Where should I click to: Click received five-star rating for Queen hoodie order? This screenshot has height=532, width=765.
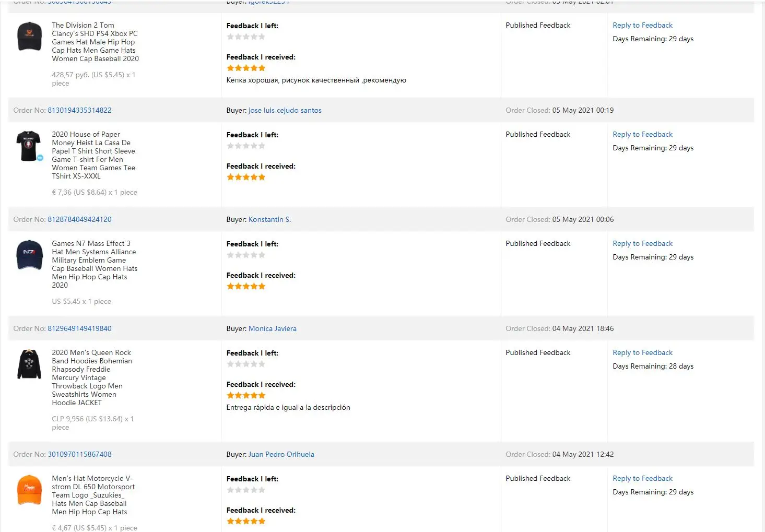click(x=246, y=395)
